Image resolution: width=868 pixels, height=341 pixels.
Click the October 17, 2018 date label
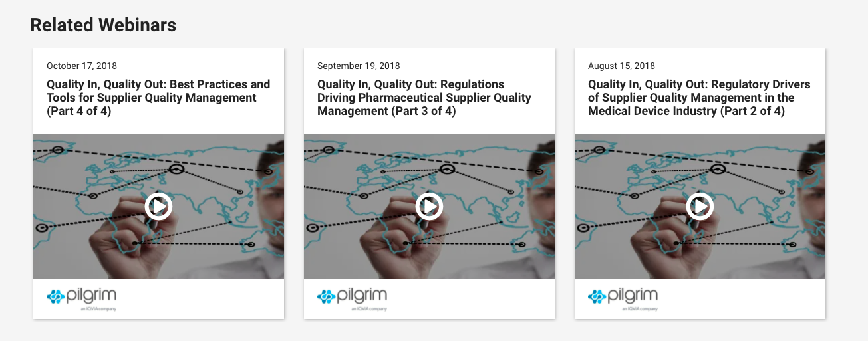tap(82, 66)
